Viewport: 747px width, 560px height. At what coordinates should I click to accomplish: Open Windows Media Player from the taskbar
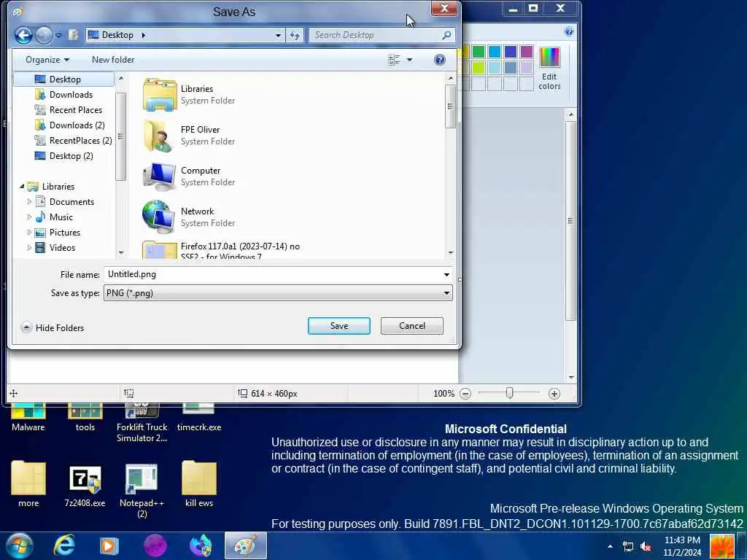[109, 545]
